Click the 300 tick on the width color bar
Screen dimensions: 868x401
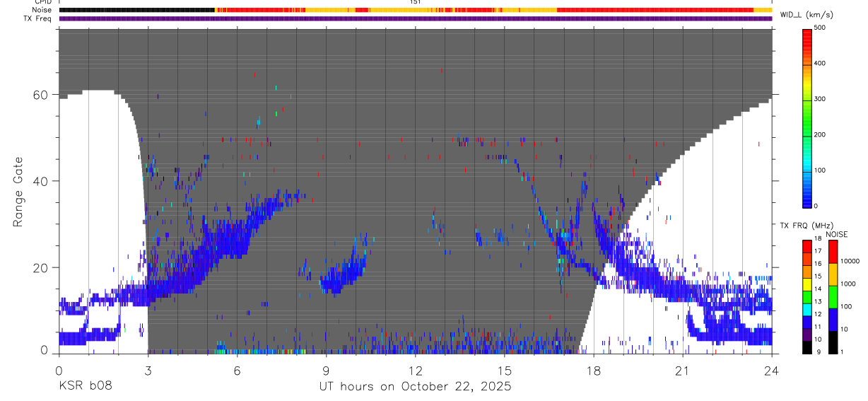[820, 100]
